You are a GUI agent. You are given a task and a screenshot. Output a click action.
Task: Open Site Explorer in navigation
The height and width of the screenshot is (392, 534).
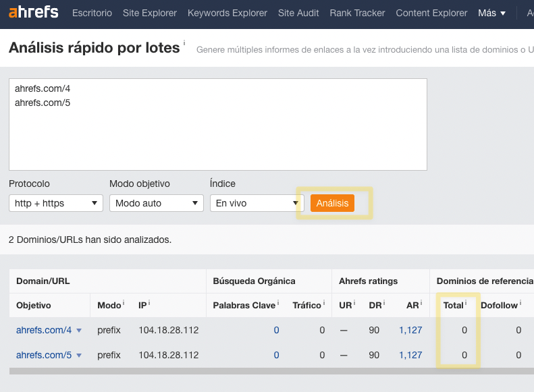[150, 13]
